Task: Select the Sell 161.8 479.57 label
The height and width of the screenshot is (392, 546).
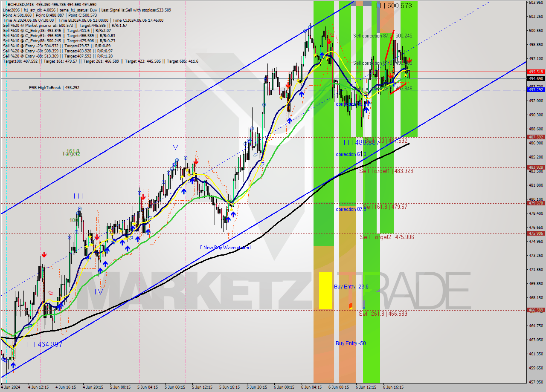Action: [385, 207]
